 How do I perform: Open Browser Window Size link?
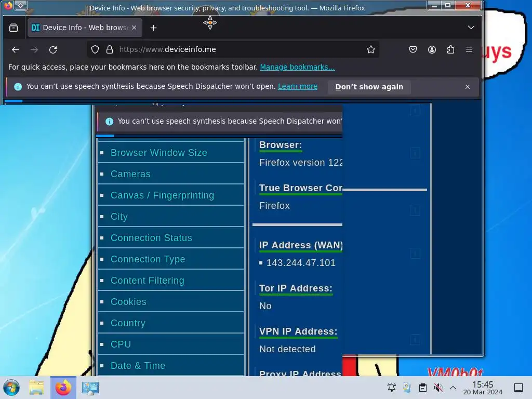[159, 153]
